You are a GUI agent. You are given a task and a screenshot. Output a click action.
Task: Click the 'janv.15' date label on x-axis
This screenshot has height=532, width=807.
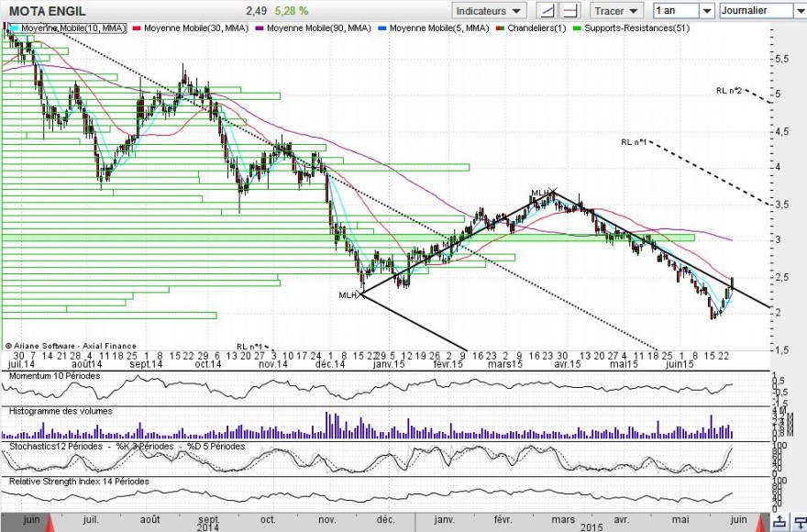click(x=389, y=364)
